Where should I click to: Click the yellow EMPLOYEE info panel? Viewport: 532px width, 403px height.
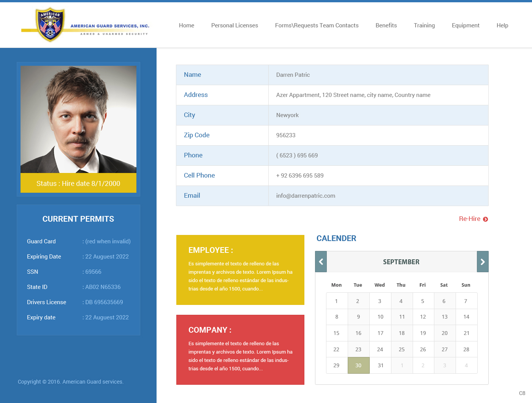point(240,270)
